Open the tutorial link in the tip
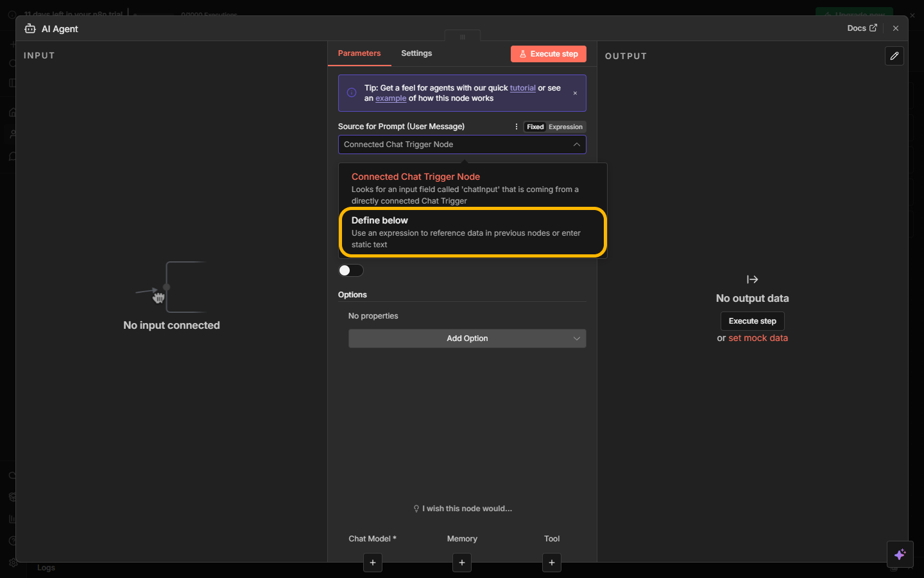 pos(522,88)
